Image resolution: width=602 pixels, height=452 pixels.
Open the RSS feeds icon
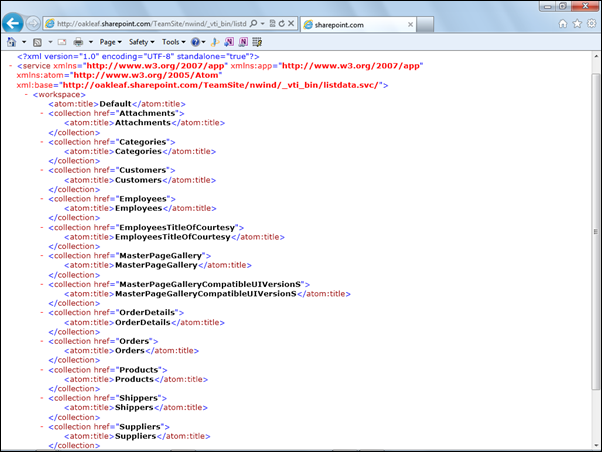pos(36,42)
